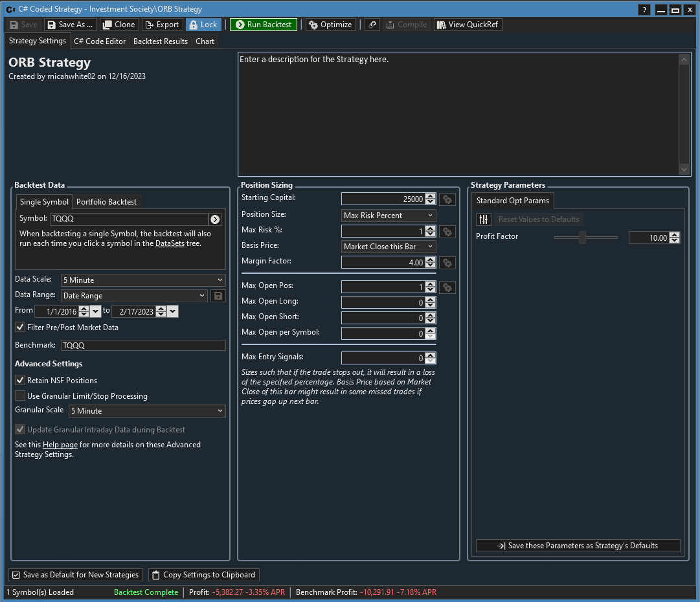Click the Profit Factor slider handle
The width and height of the screenshot is (700, 602).
pyautogui.click(x=582, y=238)
